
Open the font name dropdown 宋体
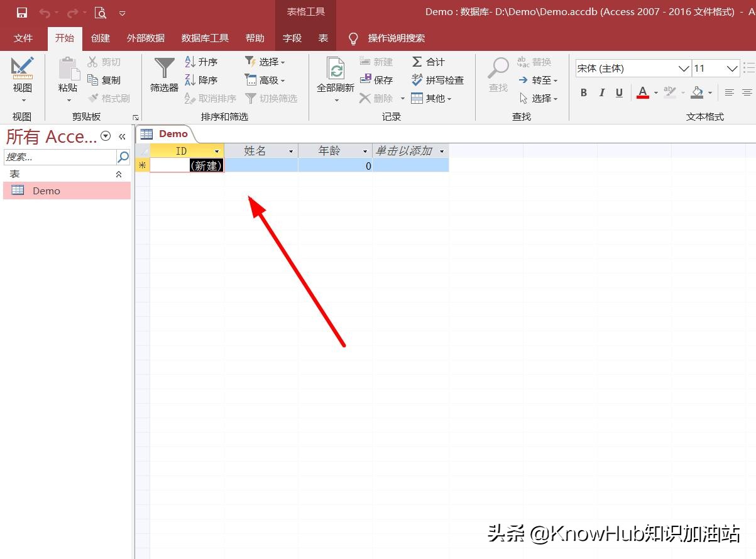684,69
